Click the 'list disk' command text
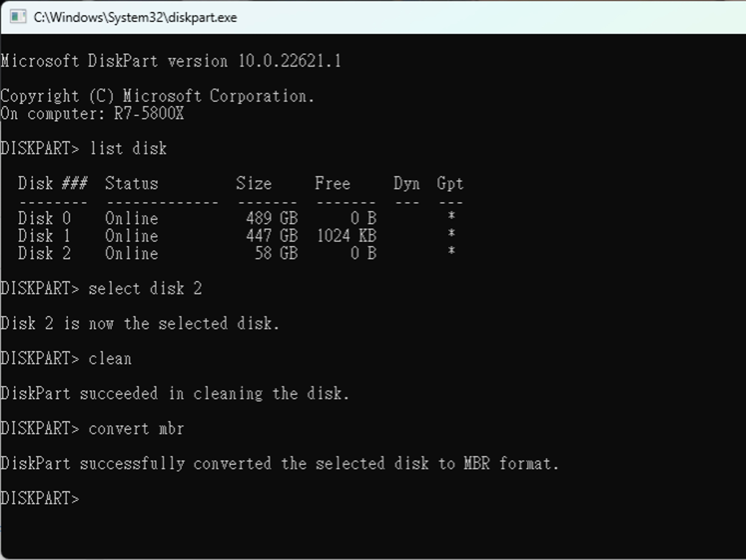Image resolution: width=746 pixels, height=560 pixels. click(x=128, y=148)
